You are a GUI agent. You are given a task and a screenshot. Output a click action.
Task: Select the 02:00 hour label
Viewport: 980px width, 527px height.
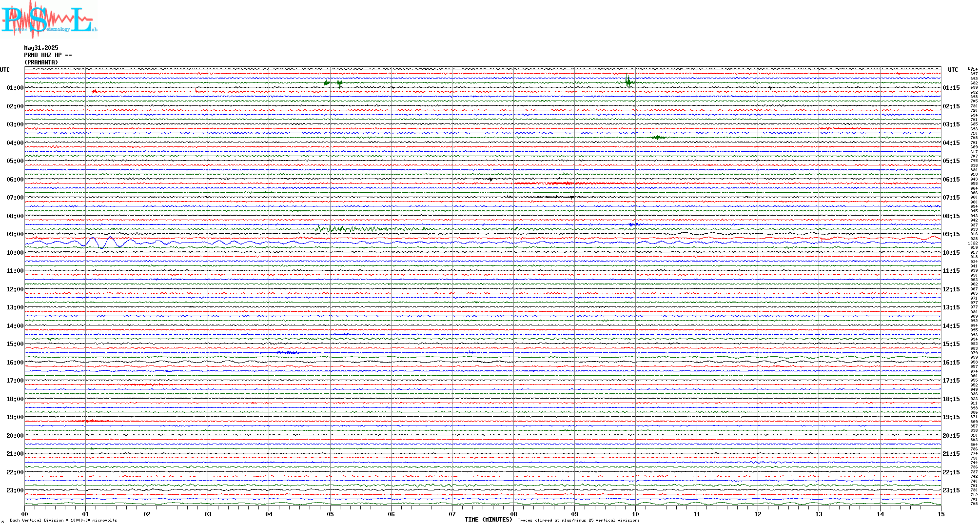[15, 106]
